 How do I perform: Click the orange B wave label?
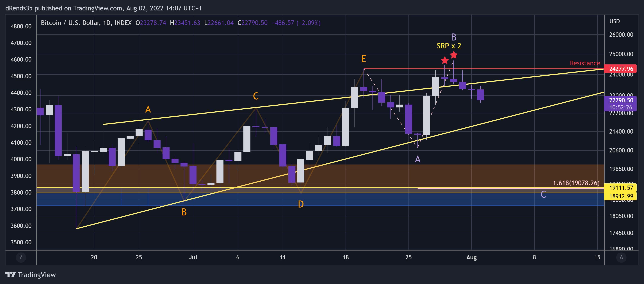(184, 212)
